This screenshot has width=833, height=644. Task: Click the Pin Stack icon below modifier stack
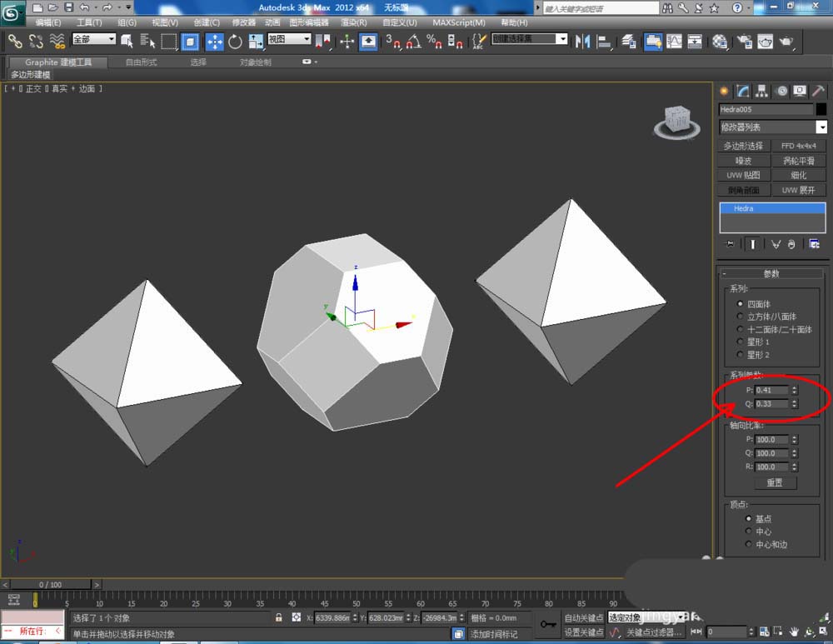point(730,244)
